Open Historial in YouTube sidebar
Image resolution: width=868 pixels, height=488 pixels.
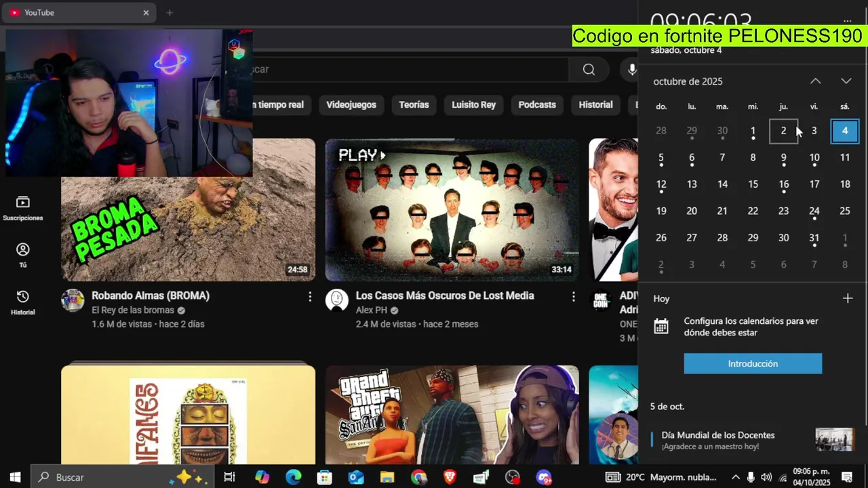coord(23,302)
